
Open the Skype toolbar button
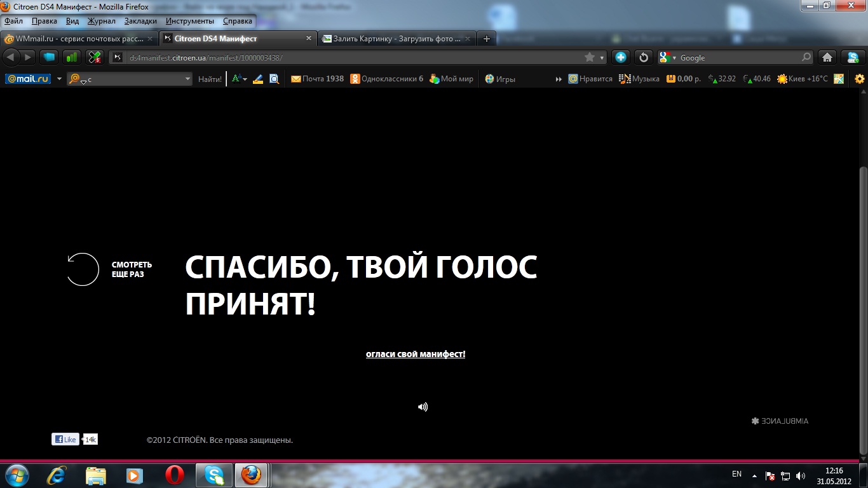pyautogui.click(x=853, y=57)
